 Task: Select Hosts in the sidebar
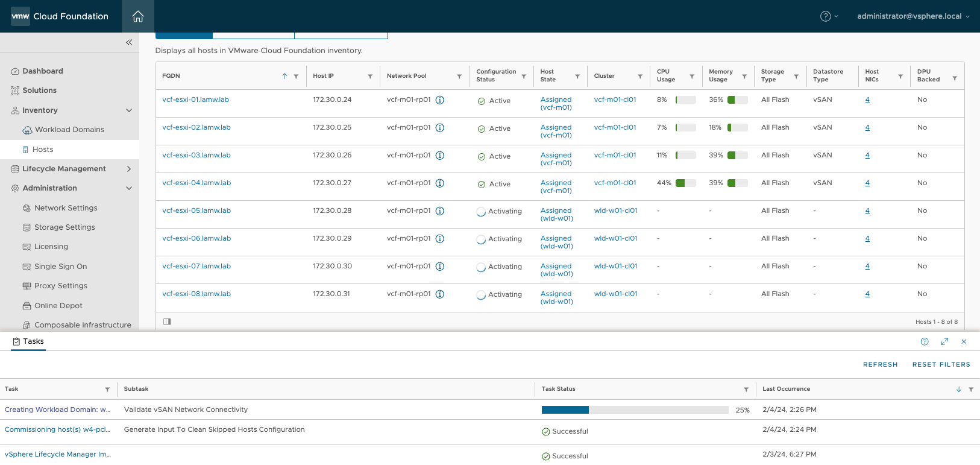[43, 150]
